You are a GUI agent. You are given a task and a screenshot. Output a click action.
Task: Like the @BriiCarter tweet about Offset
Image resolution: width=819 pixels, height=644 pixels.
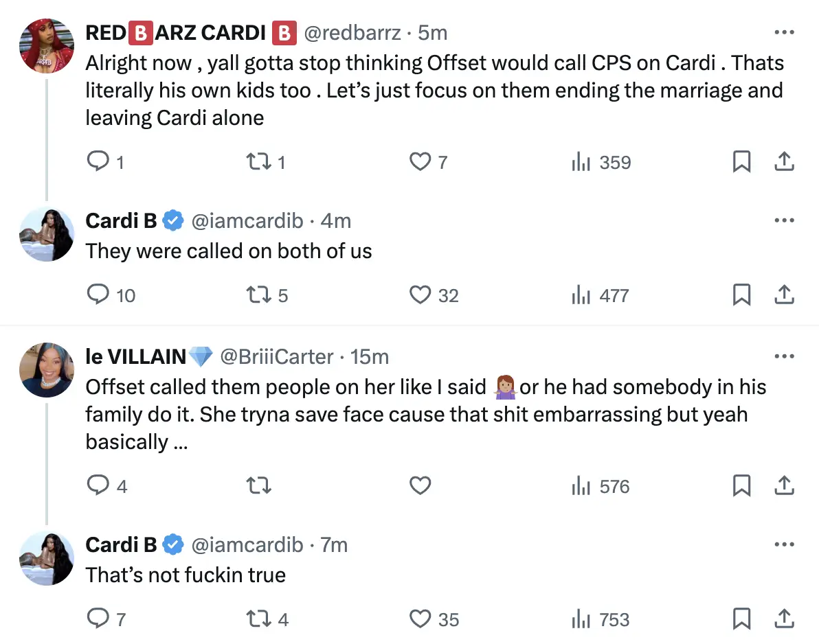(x=419, y=485)
